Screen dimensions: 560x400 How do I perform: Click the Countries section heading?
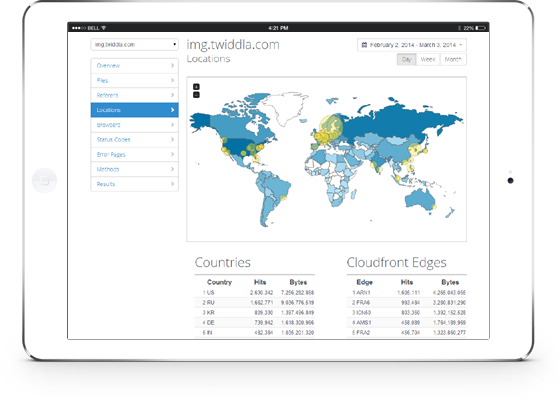pyautogui.click(x=222, y=262)
